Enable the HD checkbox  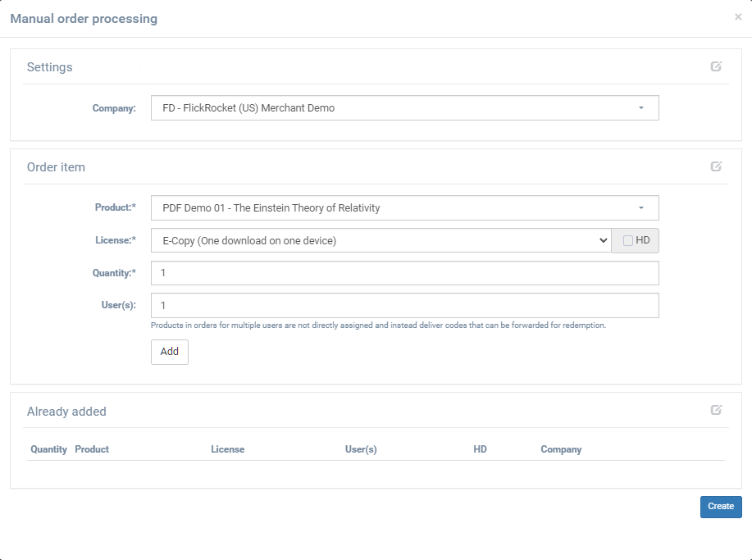click(628, 240)
